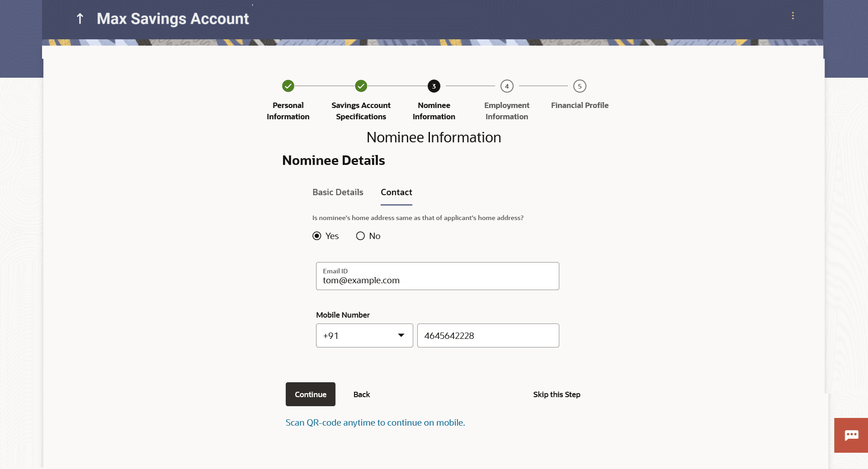This screenshot has width=868, height=469.
Task: Open the three-dot options menu
Action: [x=793, y=16]
